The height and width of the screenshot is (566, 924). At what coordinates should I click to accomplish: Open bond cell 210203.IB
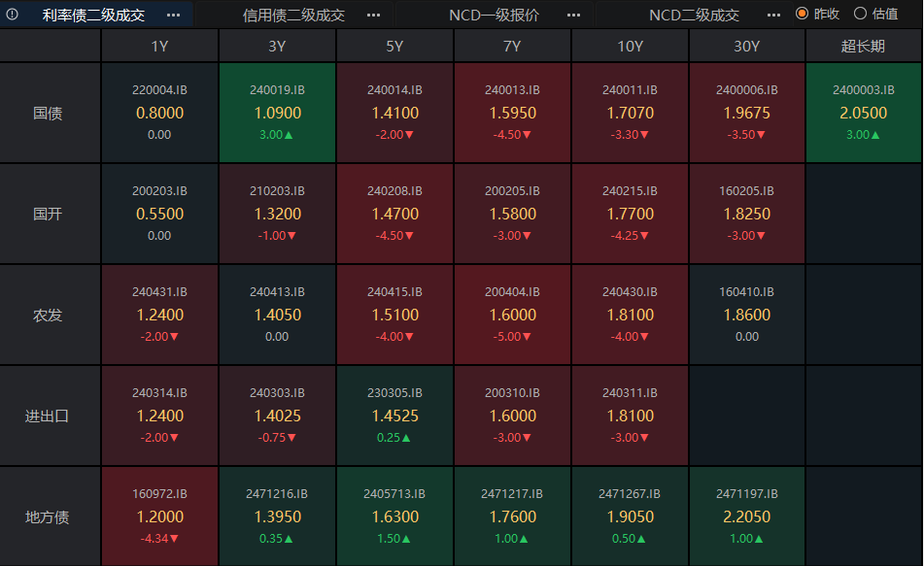tap(277, 214)
